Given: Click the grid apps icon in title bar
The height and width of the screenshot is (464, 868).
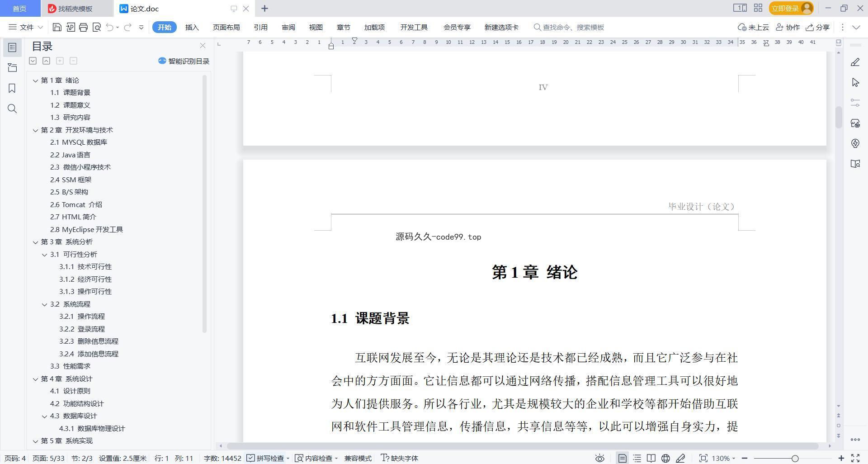Looking at the screenshot, I should point(758,8).
